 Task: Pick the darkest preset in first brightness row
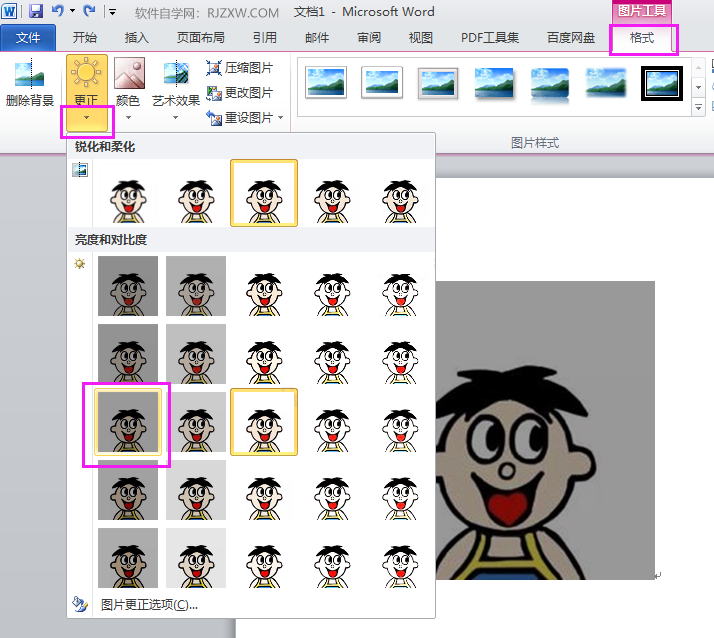tap(128, 286)
